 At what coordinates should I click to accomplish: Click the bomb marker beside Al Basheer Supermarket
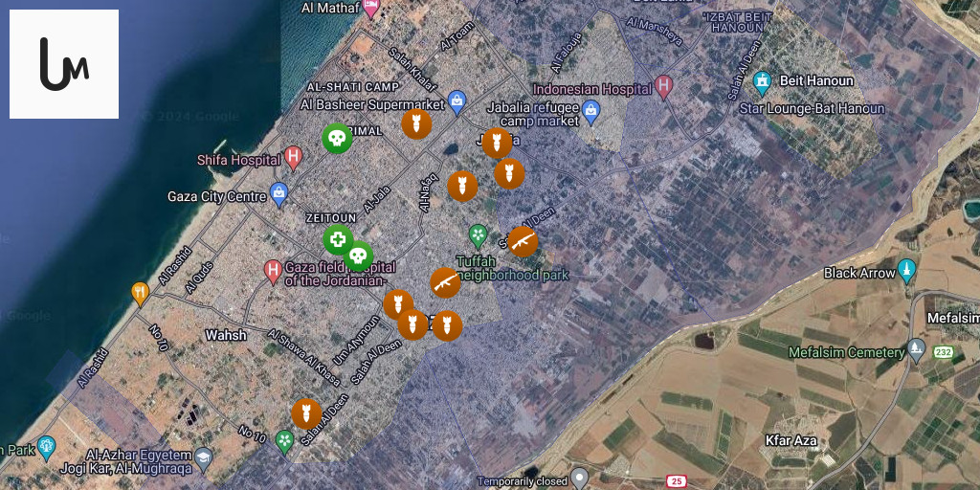[x=415, y=124]
